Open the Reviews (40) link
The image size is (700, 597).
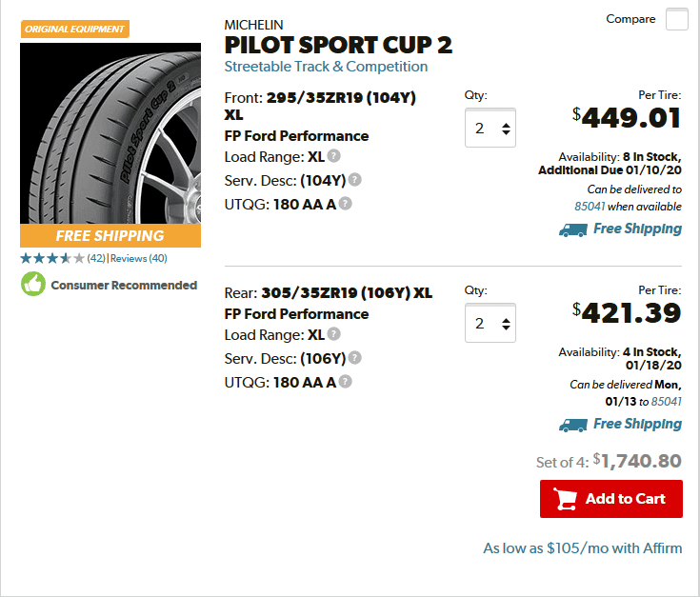139,258
